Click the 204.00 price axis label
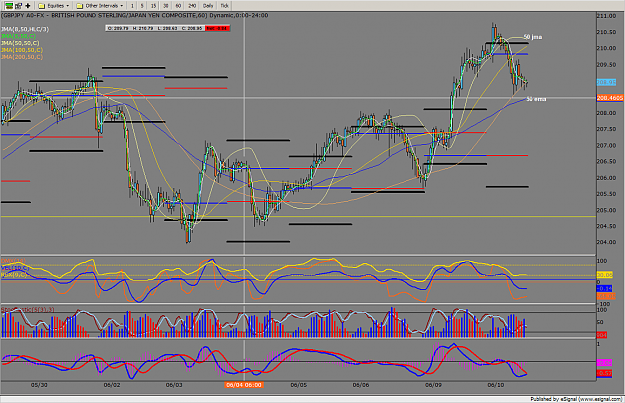This screenshot has width=625, height=403. [606, 242]
